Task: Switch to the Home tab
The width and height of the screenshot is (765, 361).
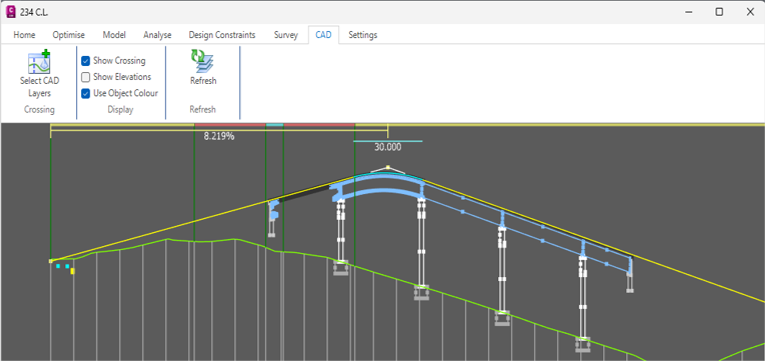Action: coord(24,35)
